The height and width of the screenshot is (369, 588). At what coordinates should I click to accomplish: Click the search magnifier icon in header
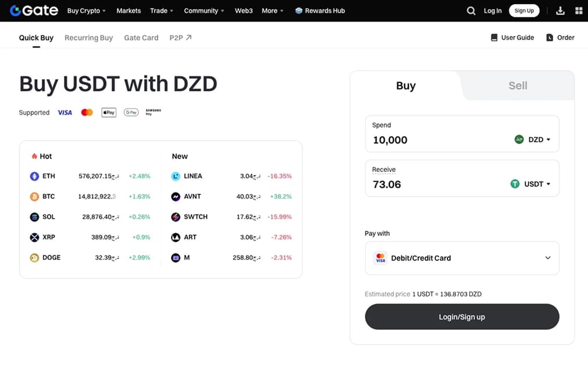[471, 10]
